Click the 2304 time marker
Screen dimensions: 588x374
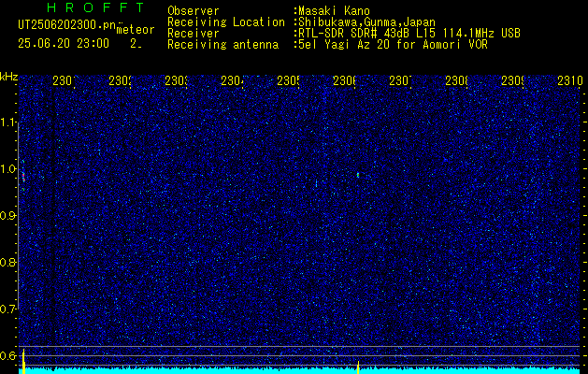coord(232,80)
